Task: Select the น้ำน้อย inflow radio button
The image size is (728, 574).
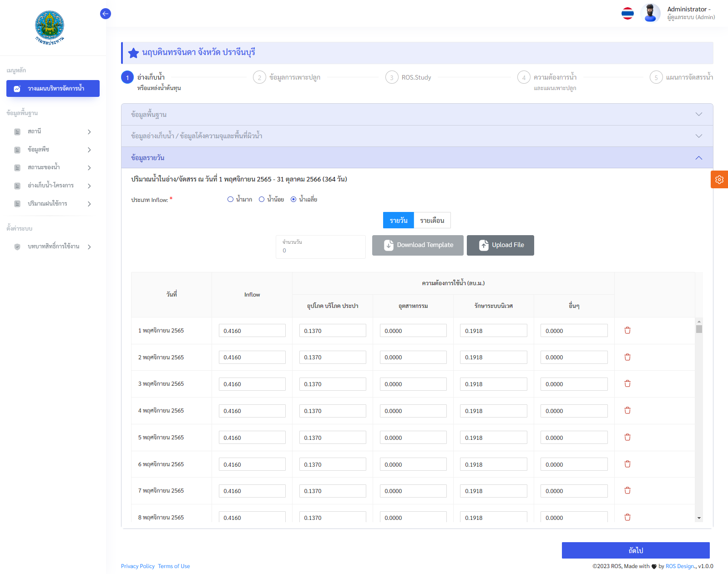Action: click(262, 199)
